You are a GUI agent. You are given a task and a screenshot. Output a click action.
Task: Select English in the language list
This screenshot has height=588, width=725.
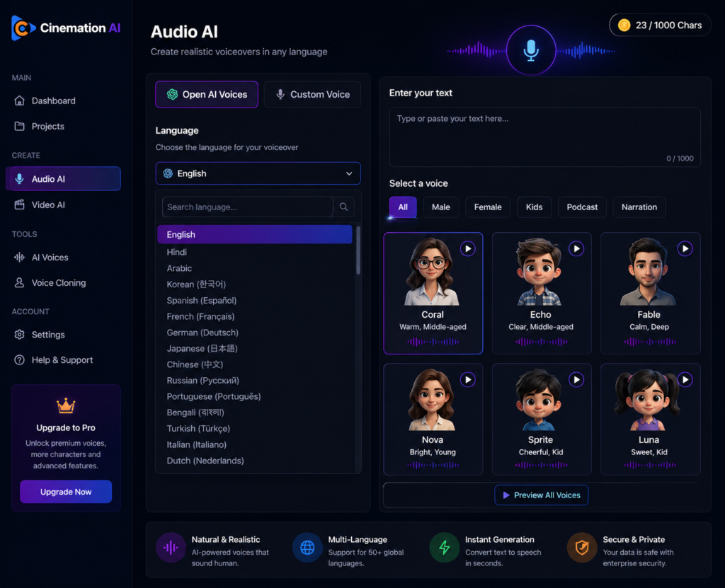click(255, 234)
